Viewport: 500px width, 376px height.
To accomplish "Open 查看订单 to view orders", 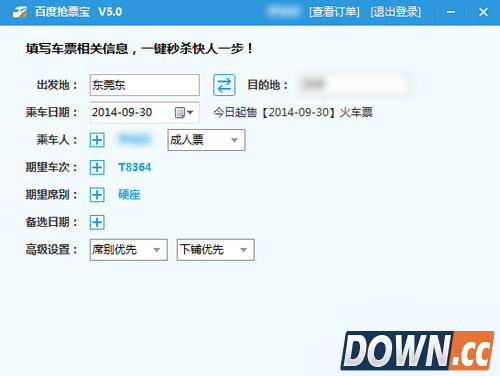I will click(334, 12).
